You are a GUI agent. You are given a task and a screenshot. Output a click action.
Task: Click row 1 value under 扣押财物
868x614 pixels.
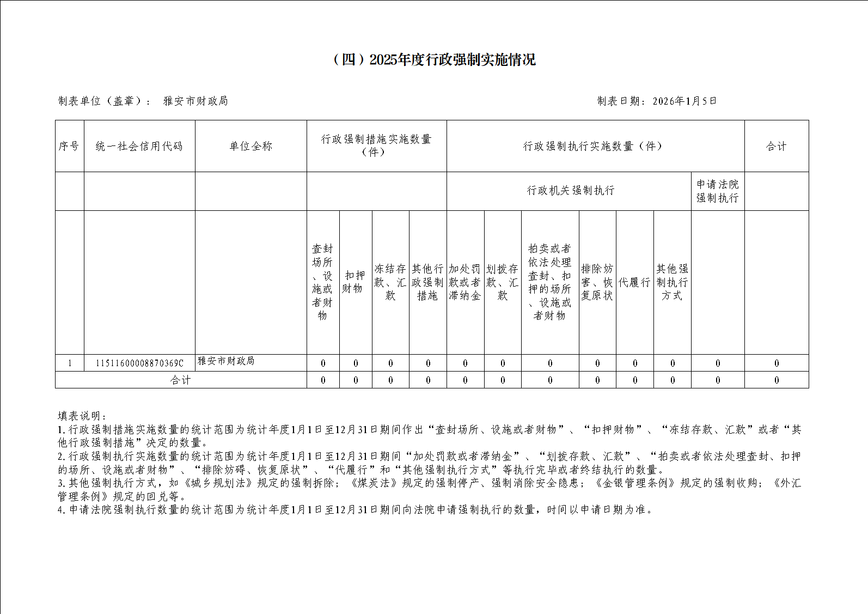[x=356, y=363]
